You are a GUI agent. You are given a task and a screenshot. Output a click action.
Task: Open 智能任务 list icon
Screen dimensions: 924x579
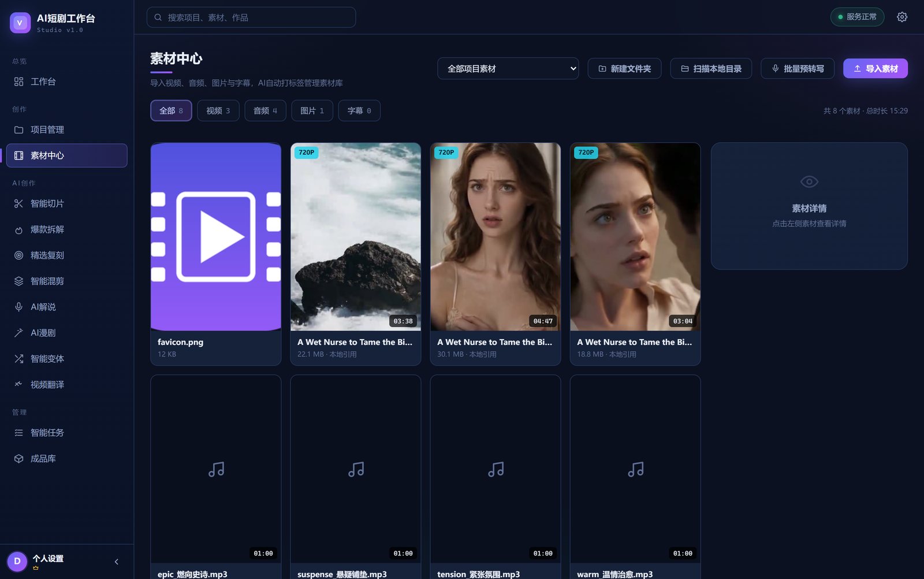(18, 433)
